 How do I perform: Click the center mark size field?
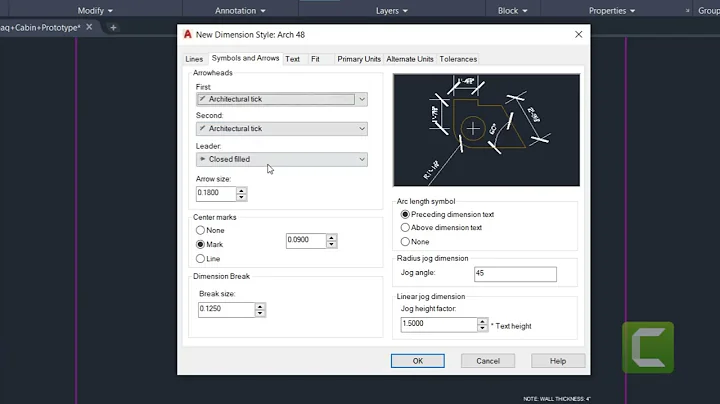click(x=306, y=241)
